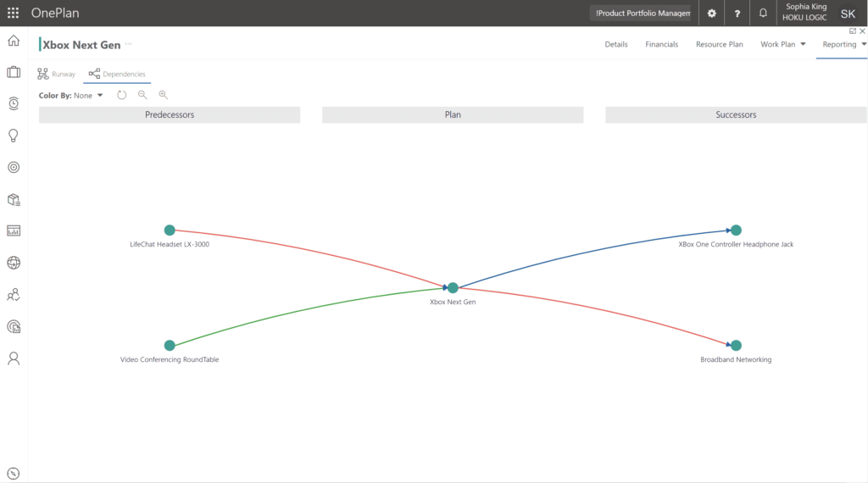Image resolution: width=868 pixels, height=483 pixels.
Task: Open the resources people sidebar icon
Action: tap(14, 295)
